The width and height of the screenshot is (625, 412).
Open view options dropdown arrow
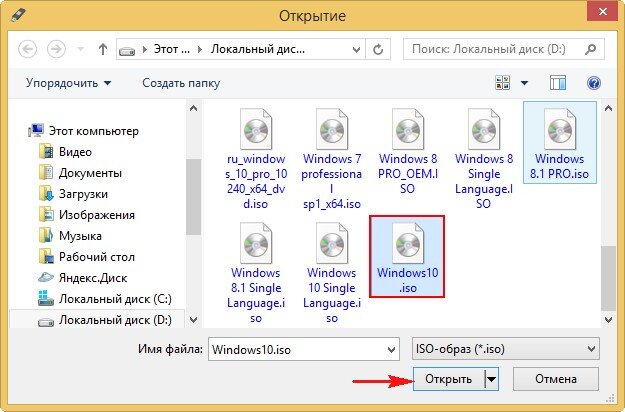click(525, 83)
